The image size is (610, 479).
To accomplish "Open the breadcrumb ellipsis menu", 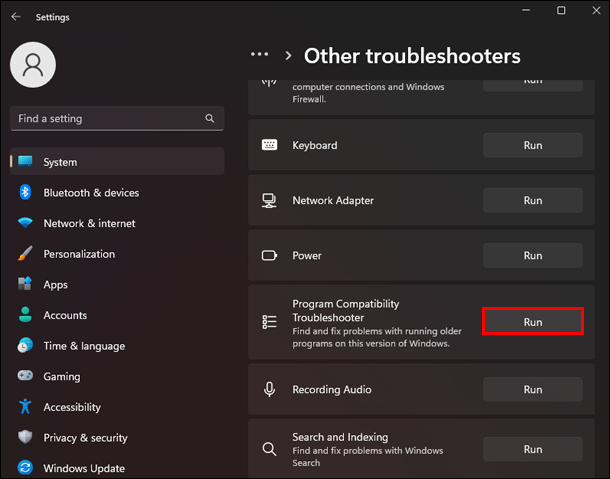I will pos(260,55).
